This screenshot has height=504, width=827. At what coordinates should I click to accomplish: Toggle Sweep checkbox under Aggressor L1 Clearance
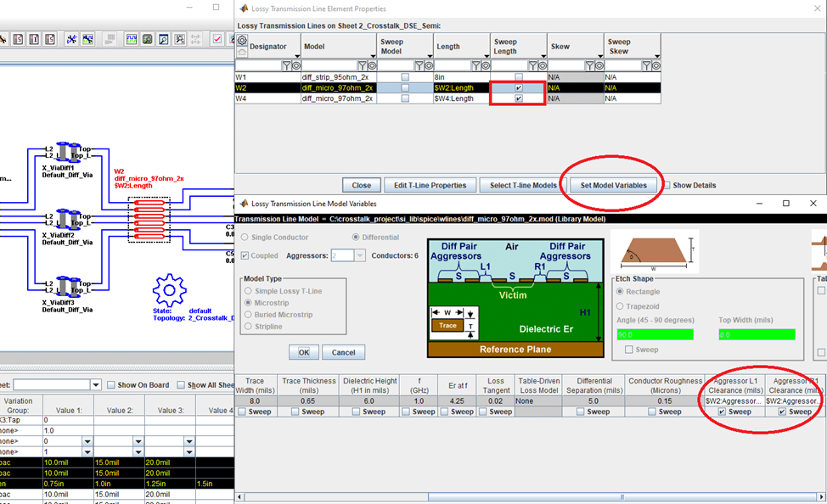[x=722, y=412]
